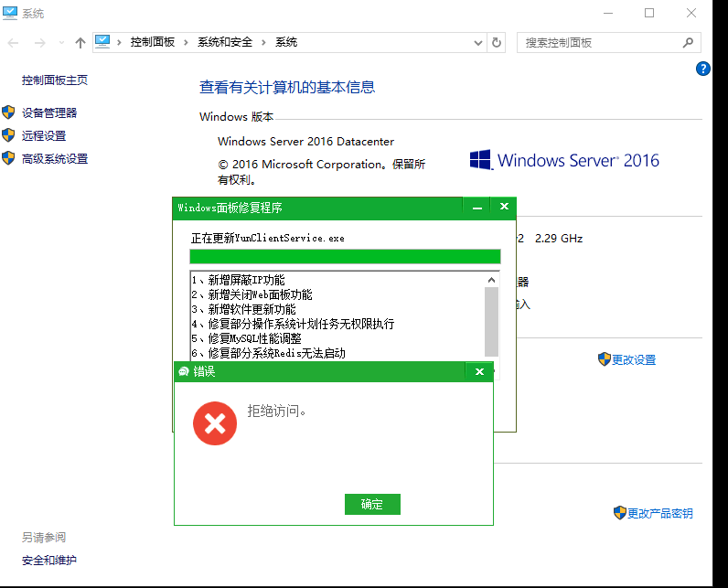Maximize the 系统 window
The width and height of the screenshot is (728, 588).
click(x=649, y=13)
